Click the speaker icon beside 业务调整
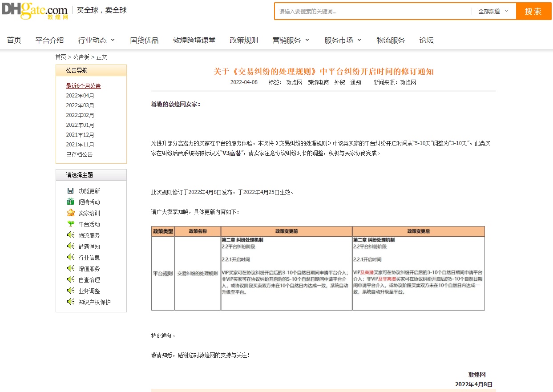 pos(70,291)
